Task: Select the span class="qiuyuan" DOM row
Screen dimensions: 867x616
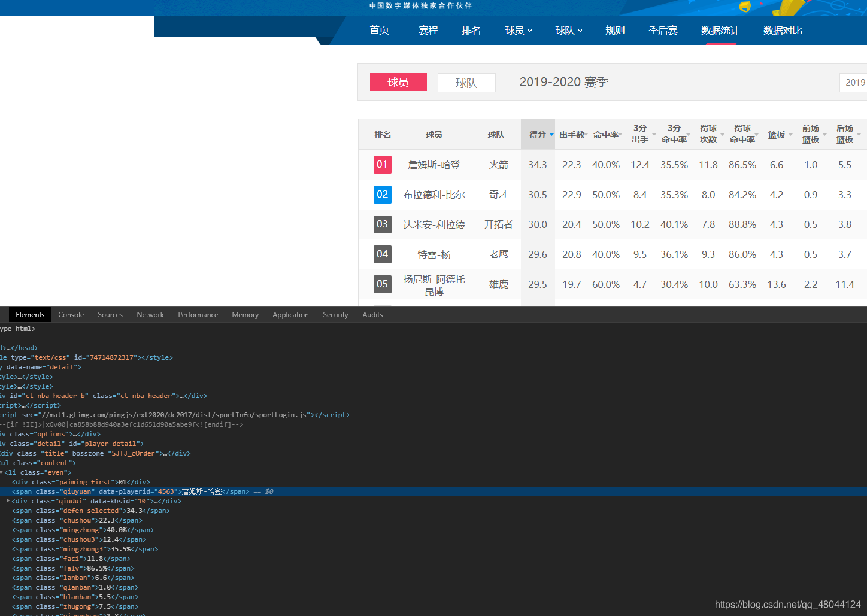Action: (x=433, y=491)
